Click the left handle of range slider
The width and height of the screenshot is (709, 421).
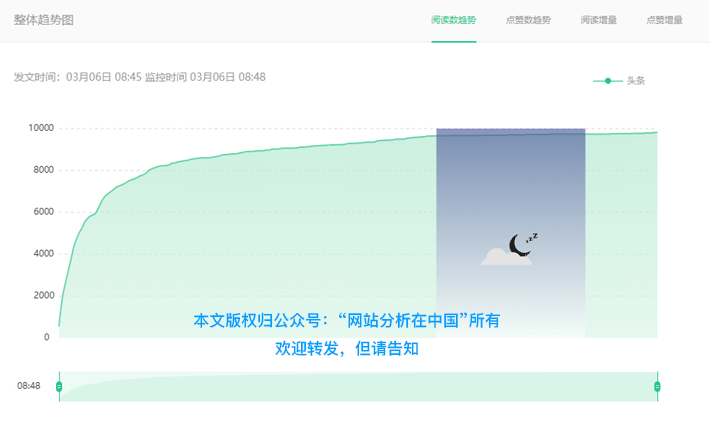[59, 386]
